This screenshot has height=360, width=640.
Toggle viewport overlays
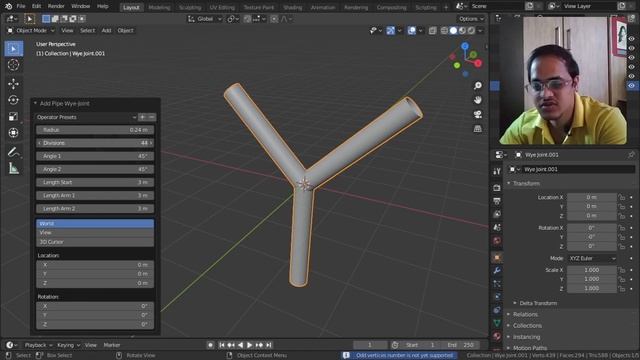pos(411,31)
